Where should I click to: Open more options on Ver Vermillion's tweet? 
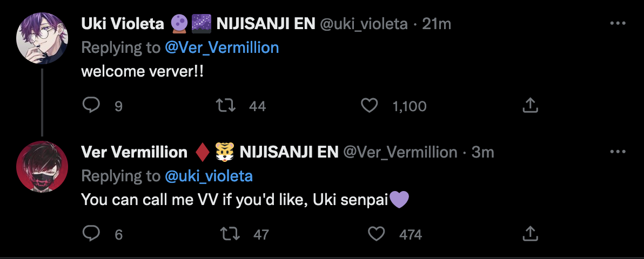618,152
